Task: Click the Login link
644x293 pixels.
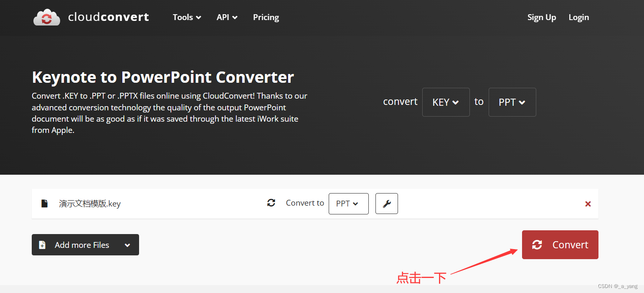Action: [x=579, y=17]
